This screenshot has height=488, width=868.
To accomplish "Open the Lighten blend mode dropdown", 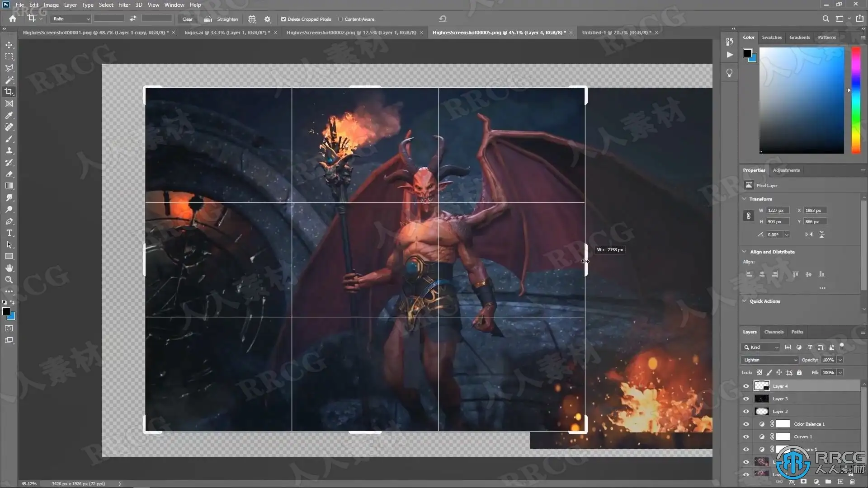I will (770, 360).
